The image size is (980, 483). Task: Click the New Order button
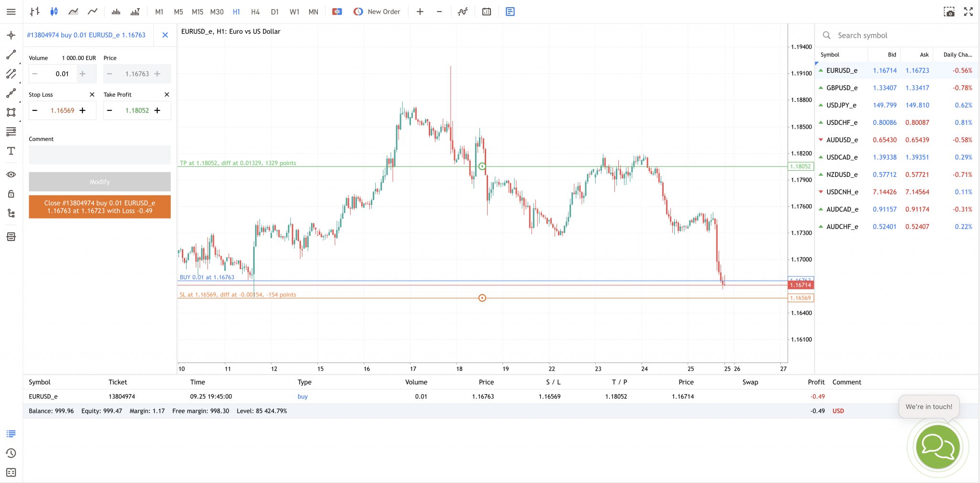(377, 11)
